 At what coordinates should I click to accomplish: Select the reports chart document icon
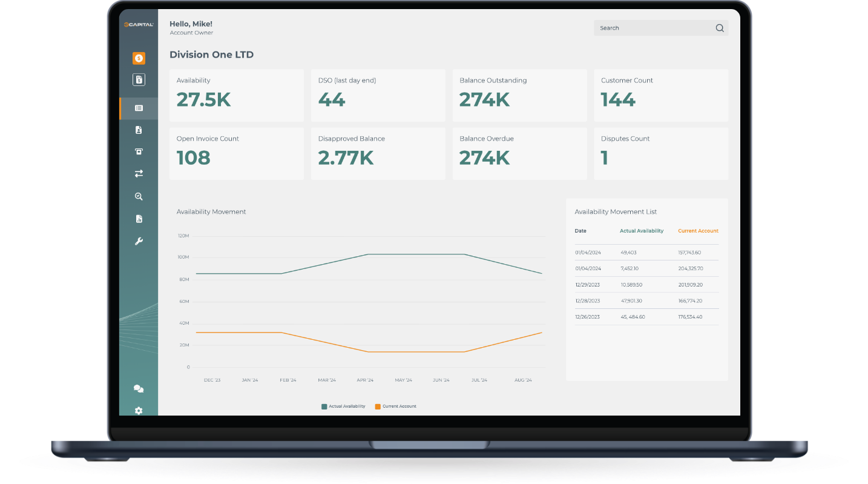(x=139, y=218)
